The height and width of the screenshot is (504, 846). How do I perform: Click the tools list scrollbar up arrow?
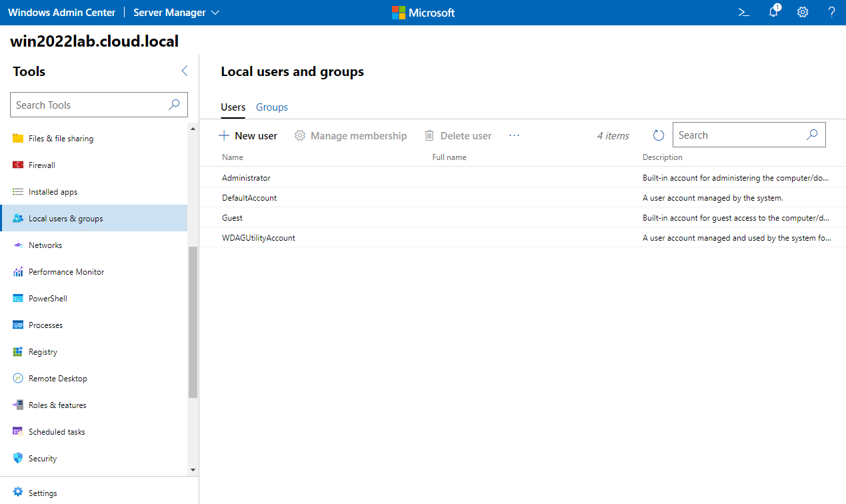pos(193,128)
